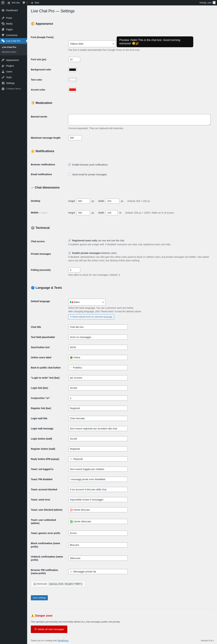Click the Plugins plug icon in sidebar

pyautogui.click(x=3, y=66)
